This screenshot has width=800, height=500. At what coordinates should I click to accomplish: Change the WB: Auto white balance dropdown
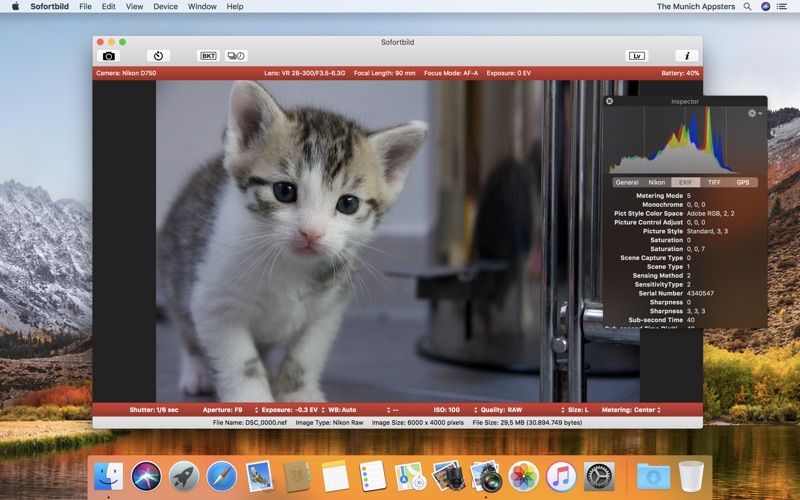pos(359,410)
